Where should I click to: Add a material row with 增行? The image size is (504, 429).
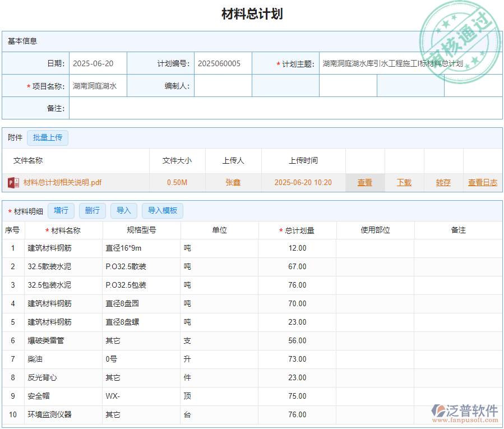(x=61, y=210)
